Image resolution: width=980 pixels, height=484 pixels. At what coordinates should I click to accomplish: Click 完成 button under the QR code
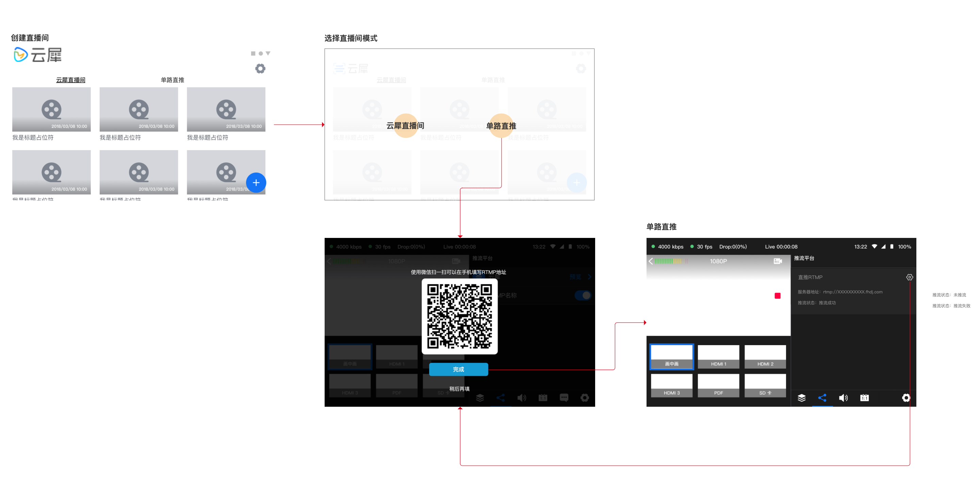click(x=458, y=369)
